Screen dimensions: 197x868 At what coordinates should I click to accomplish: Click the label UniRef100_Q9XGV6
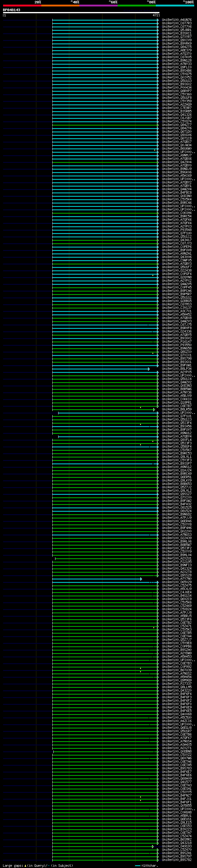(177, 135)
